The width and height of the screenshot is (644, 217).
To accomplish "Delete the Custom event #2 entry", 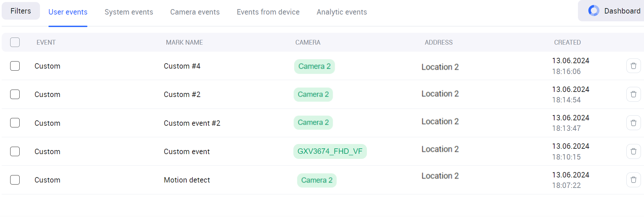I will coord(633,123).
